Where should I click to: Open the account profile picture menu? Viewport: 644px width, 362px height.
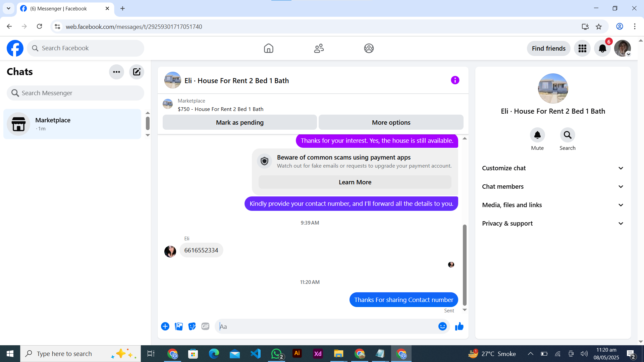coord(623,48)
